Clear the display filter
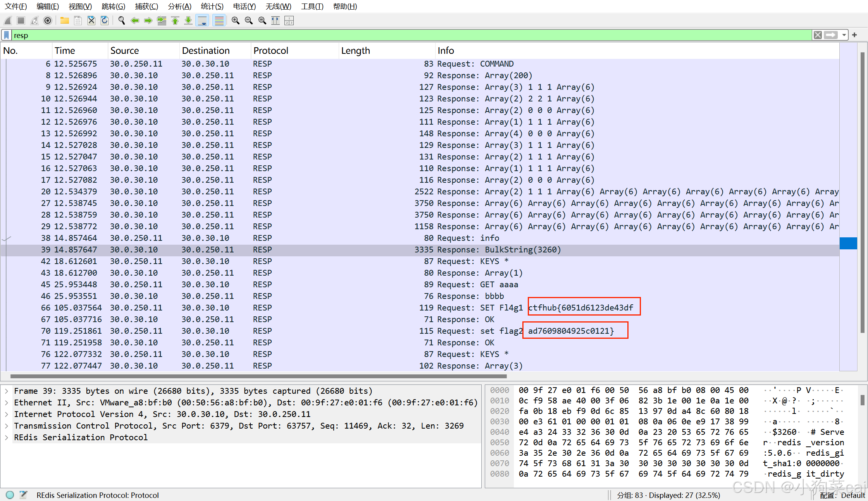 (x=818, y=35)
